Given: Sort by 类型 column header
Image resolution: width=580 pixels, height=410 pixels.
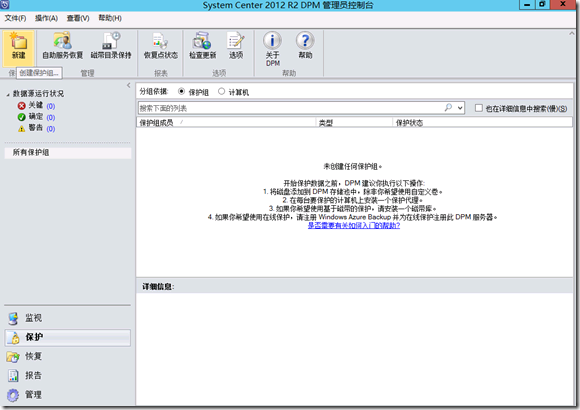Looking at the screenshot, I should (x=354, y=122).
